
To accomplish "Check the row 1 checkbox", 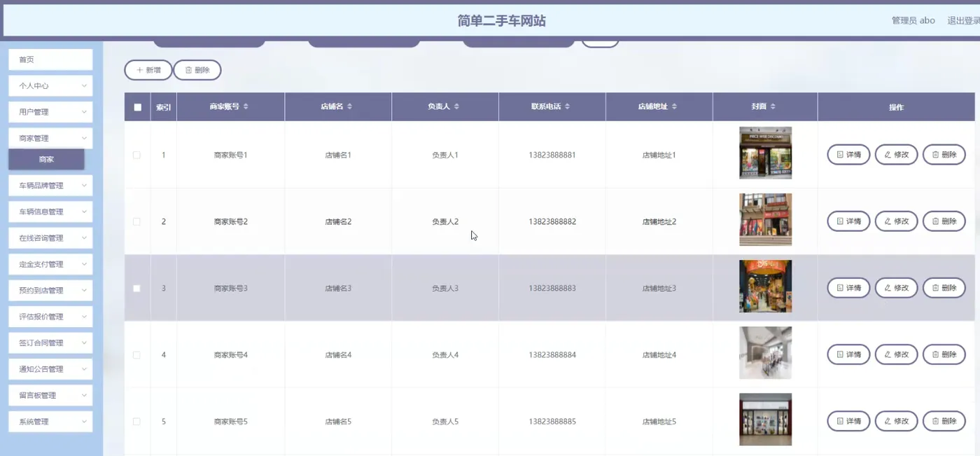I will [136, 155].
